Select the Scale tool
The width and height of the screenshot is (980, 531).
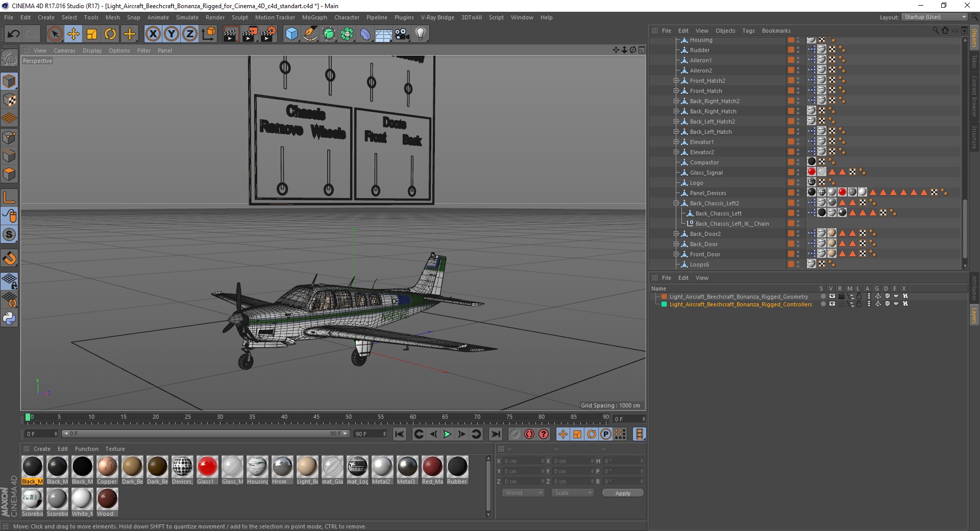[x=92, y=34]
